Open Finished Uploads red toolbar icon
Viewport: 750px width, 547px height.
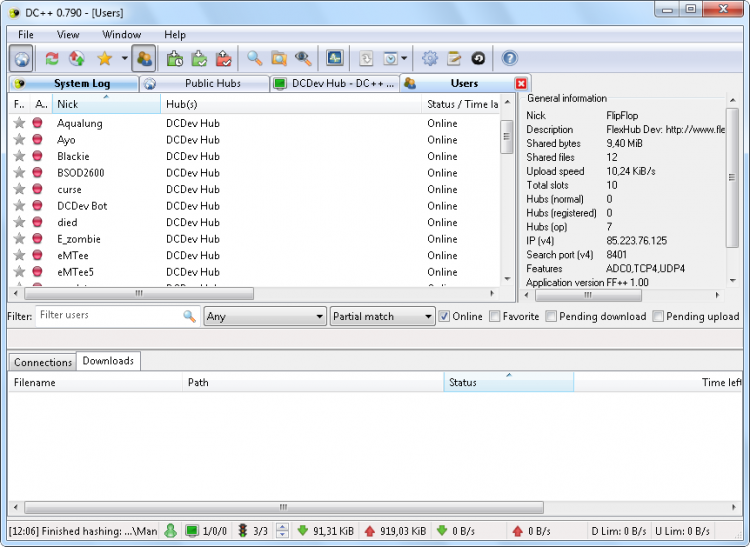click(223, 58)
